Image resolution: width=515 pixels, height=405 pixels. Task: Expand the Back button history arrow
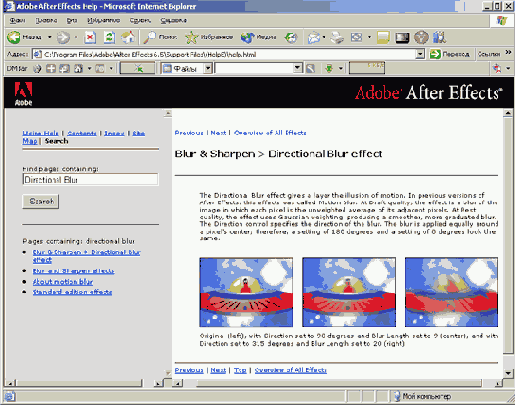pyautogui.click(x=49, y=37)
